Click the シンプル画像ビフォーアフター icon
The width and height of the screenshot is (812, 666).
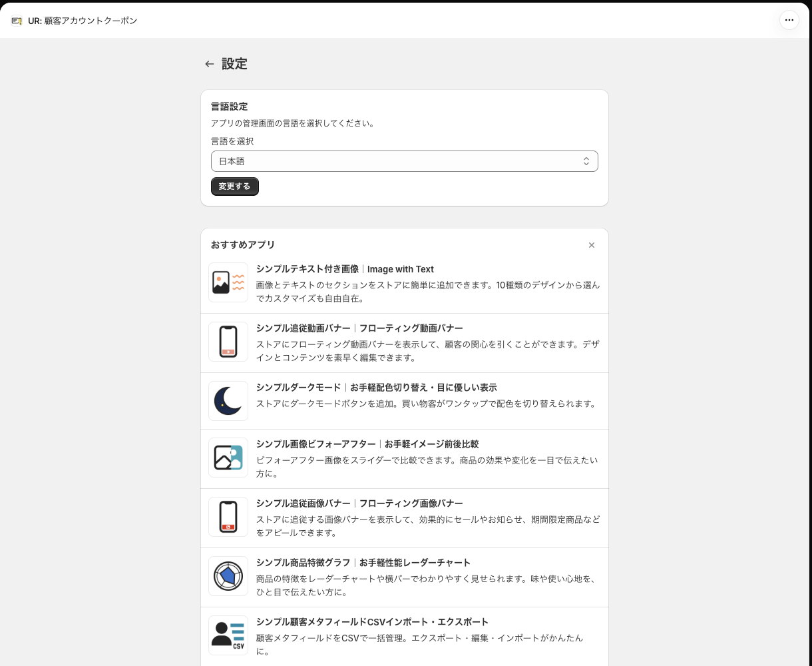coord(228,458)
